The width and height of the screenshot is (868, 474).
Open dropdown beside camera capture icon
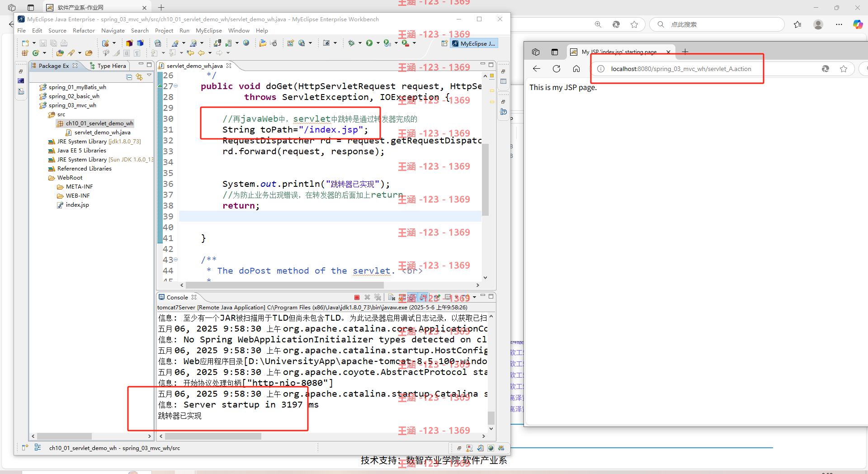coord(335,43)
